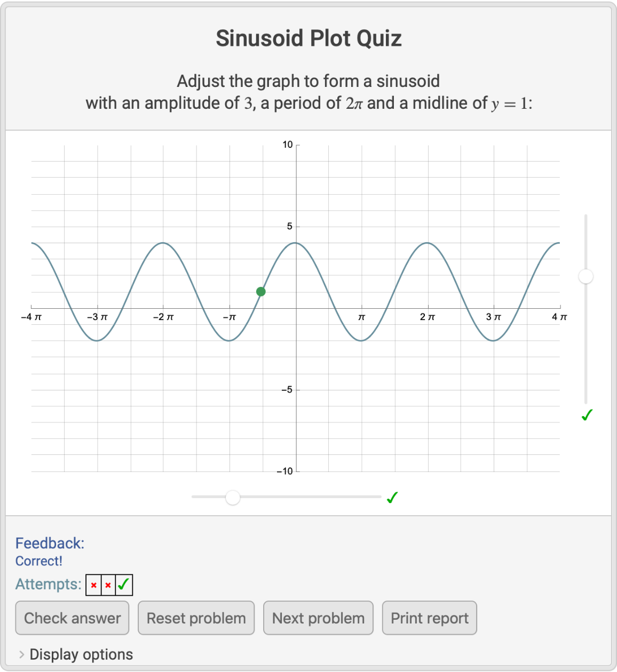Screen dimensions: 617x672
Task: Select the first red X attempt box
Action: point(94,585)
